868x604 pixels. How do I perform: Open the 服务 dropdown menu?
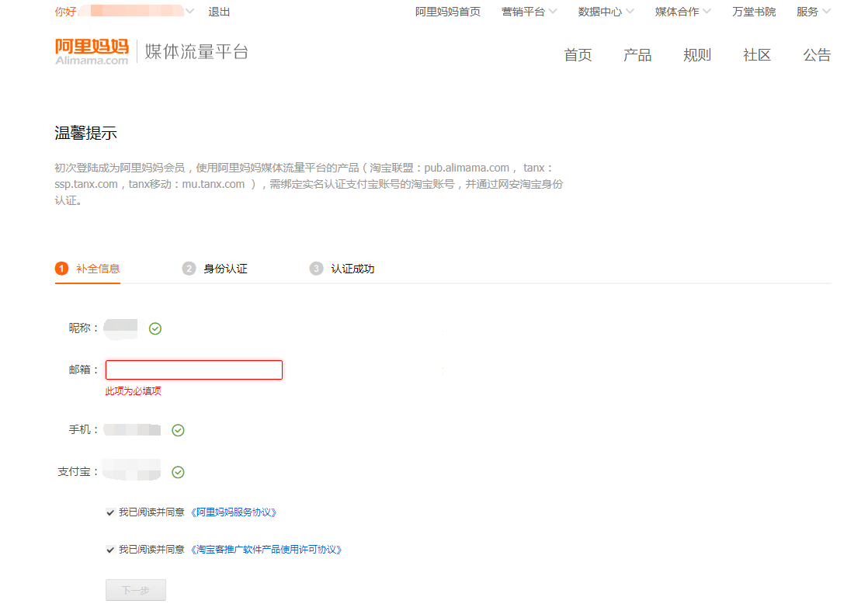[813, 12]
